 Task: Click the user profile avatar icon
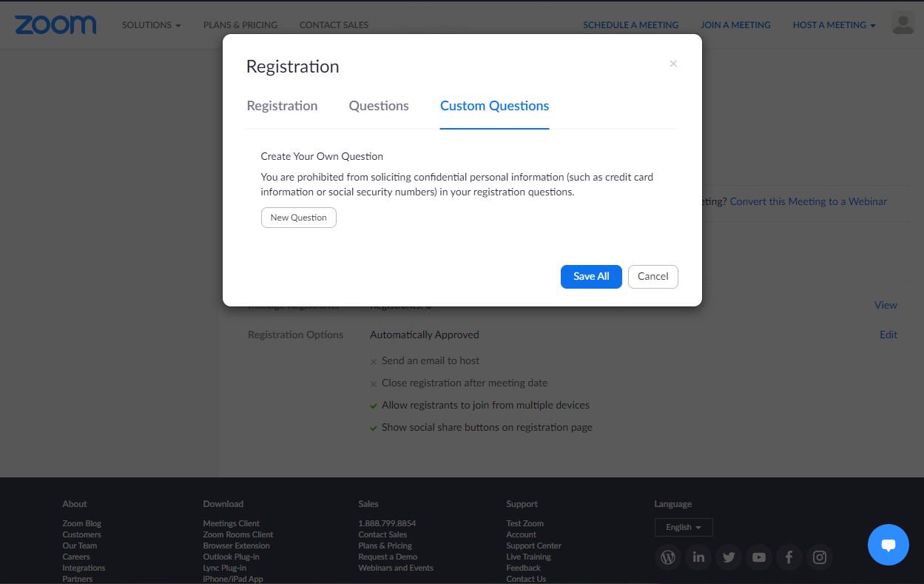[x=903, y=24]
